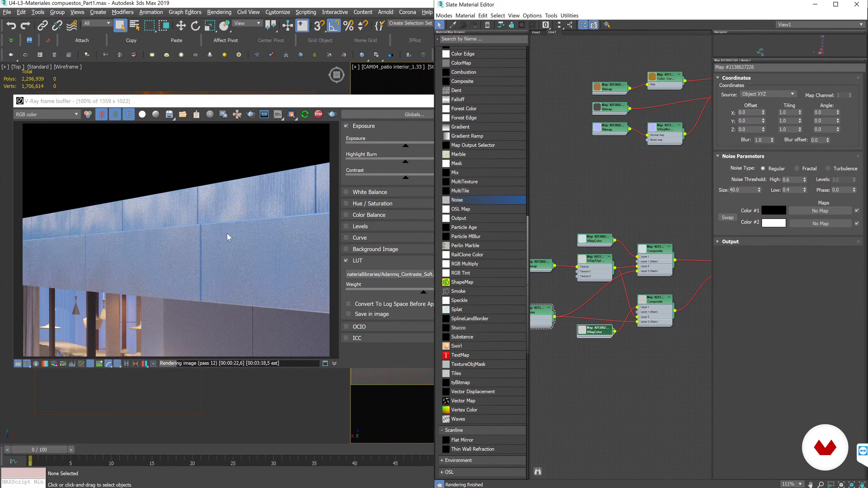Save the image from V-Ray frame buffer
This screenshot has height=488, width=868.
pos(170,115)
